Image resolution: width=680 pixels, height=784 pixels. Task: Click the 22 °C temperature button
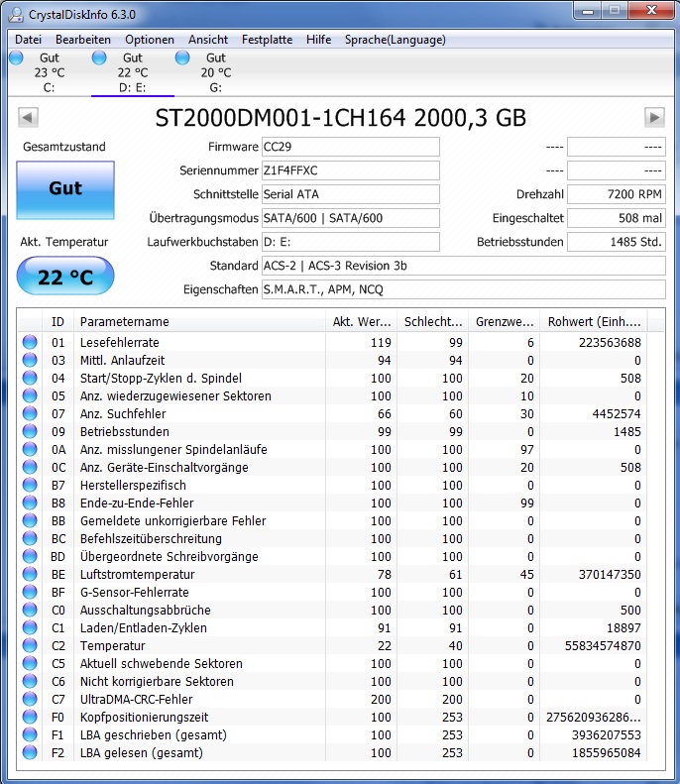coord(65,276)
